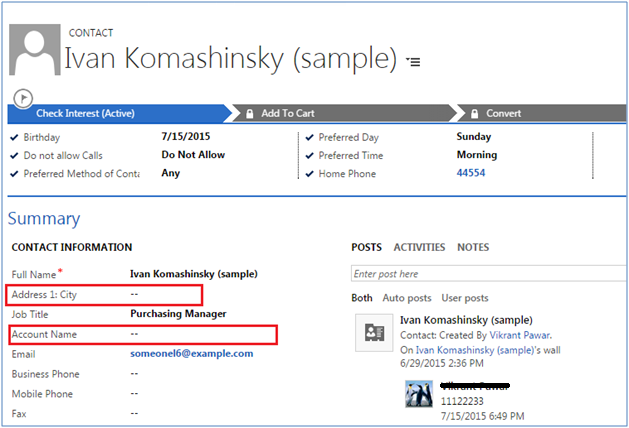The height and width of the screenshot is (428, 629).
Task: Click the timestamp 7/15/2015 6:49 PM
Action: (483, 416)
